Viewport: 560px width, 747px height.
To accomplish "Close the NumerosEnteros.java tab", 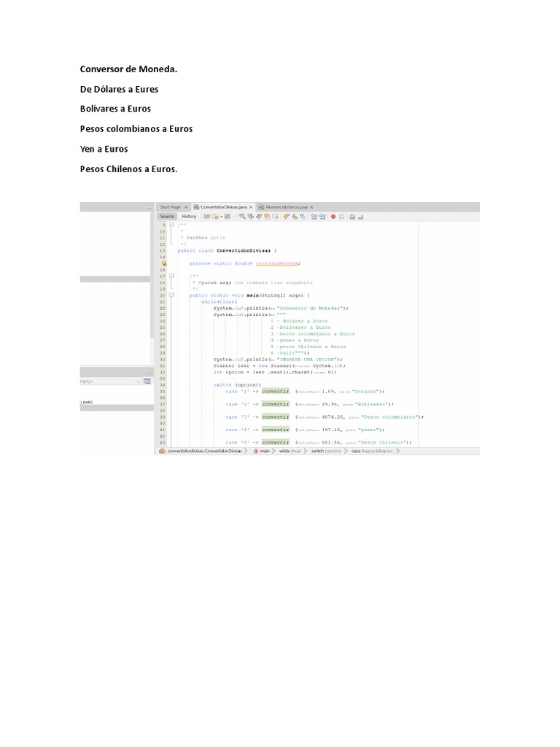I will click(x=311, y=207).
